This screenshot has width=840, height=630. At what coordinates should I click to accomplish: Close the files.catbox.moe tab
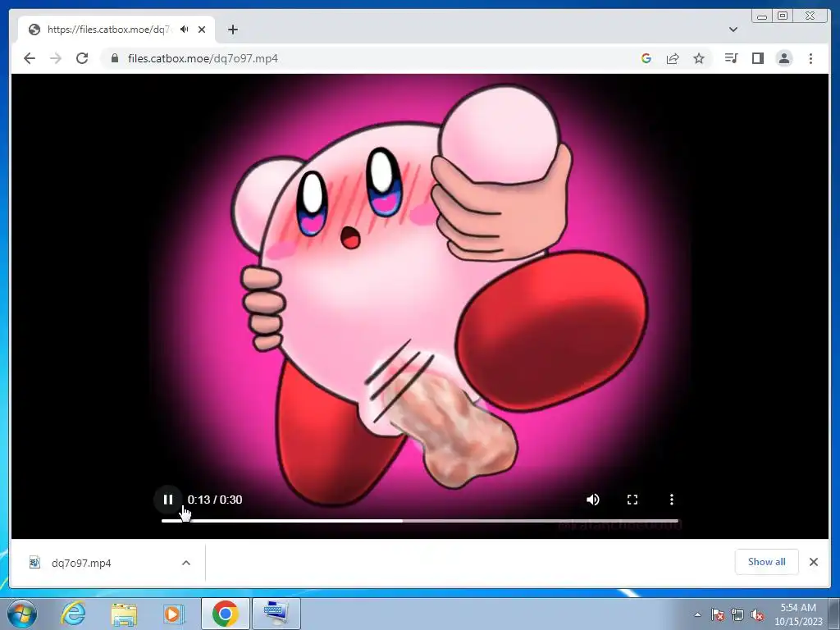(202, 30)
